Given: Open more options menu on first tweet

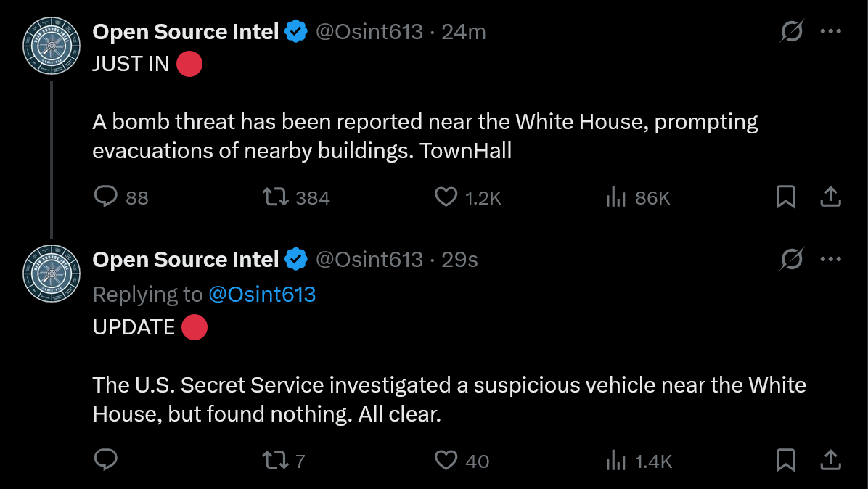Looking at the screenshot, I should pyautogui.click(x=830, y=31).
